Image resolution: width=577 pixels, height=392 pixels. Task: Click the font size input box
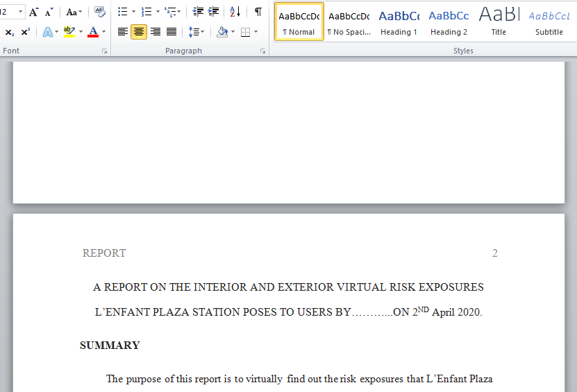pyautogui.click(x=8, y=12)
